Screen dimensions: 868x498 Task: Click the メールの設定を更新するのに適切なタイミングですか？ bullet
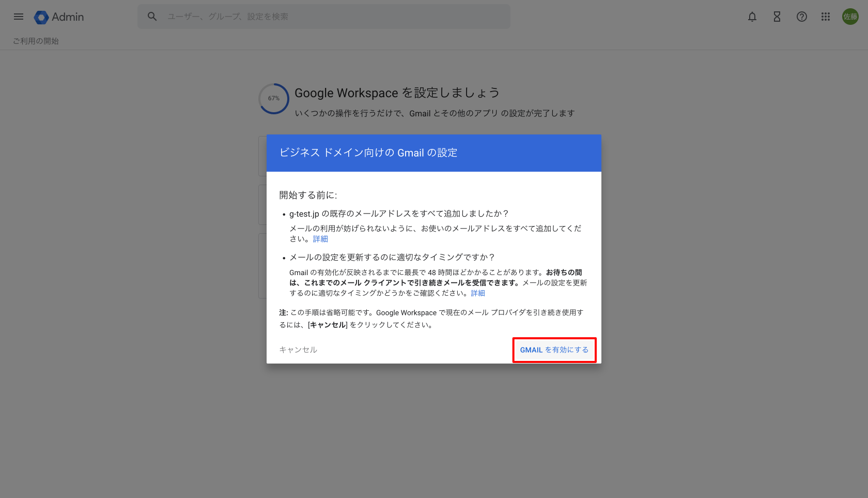point(392,257)
